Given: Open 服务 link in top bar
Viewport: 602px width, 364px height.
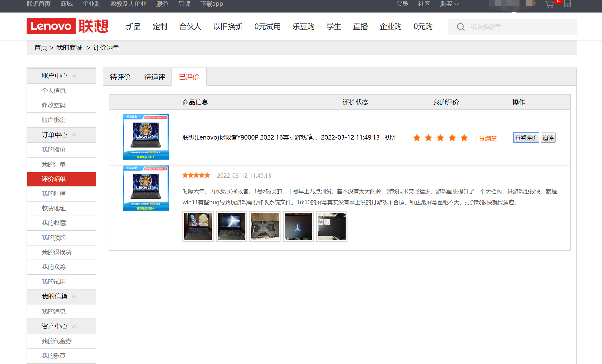Looking at the screenshot, I should pyautogui.click(x=162, y=4).
